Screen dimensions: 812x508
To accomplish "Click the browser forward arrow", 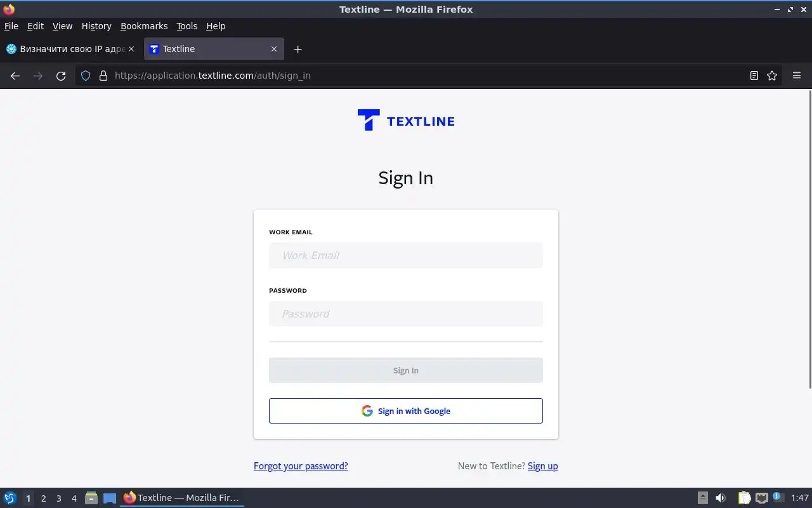I will [38, 76].
